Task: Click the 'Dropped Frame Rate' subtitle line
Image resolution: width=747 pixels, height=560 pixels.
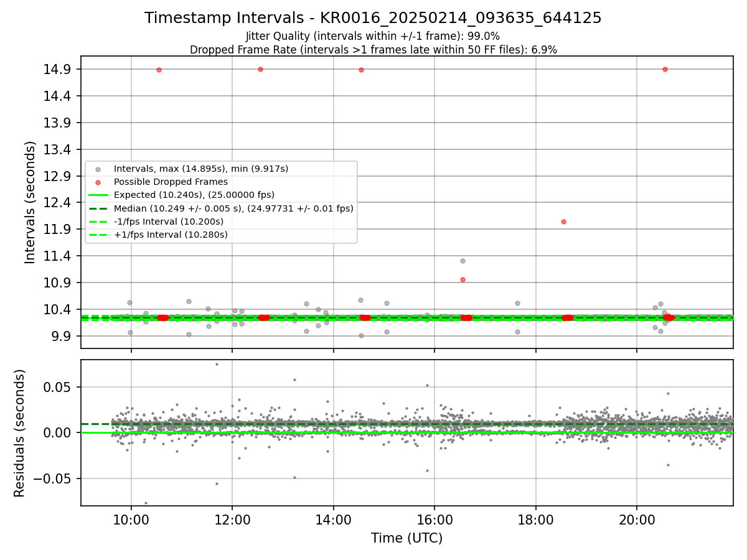Action: (373, 49)
